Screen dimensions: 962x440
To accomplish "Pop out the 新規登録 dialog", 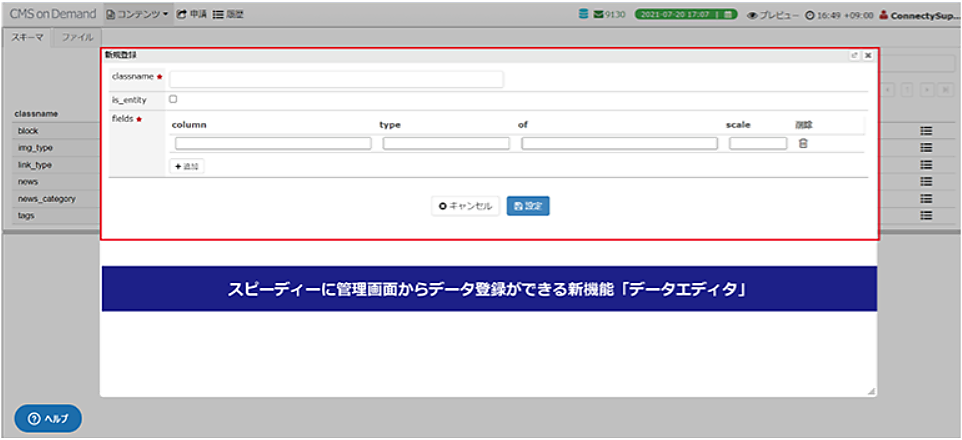I will point(854,56).
